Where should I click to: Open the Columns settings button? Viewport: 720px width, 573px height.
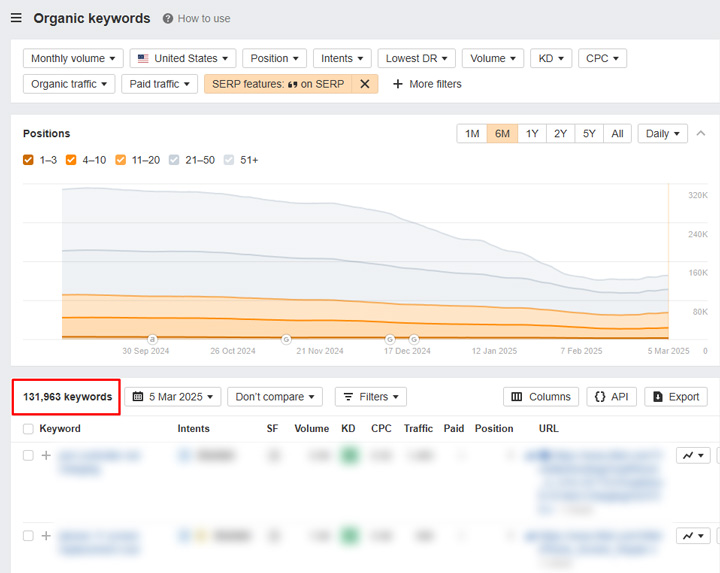tap(541, 397)
